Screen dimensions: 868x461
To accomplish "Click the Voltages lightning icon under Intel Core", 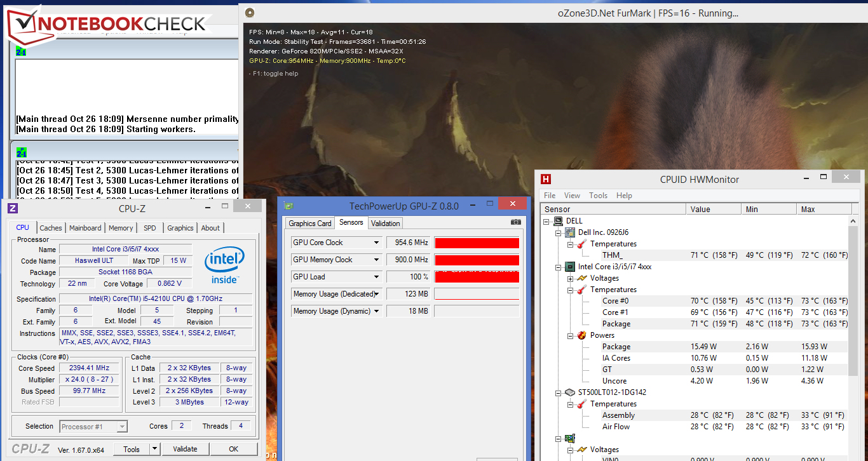I will [581, 278].
